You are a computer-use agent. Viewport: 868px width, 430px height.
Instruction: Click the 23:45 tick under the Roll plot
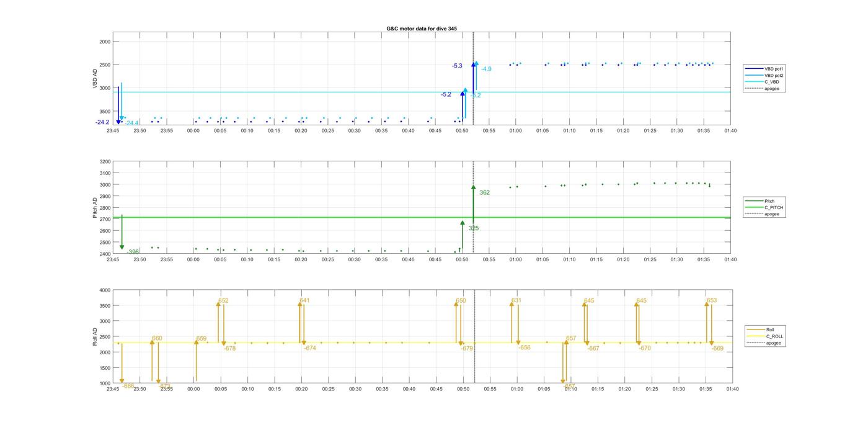coord(113,389)
